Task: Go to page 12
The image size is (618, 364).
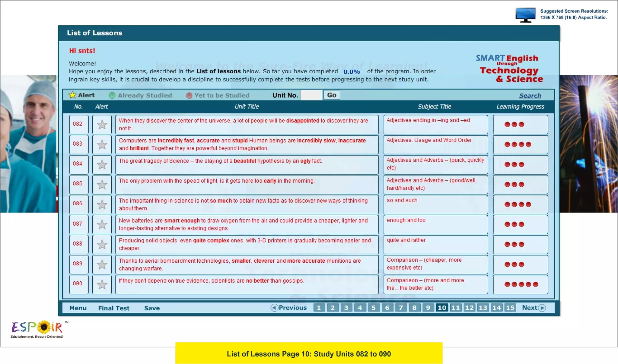Action: tap(469, 308)
